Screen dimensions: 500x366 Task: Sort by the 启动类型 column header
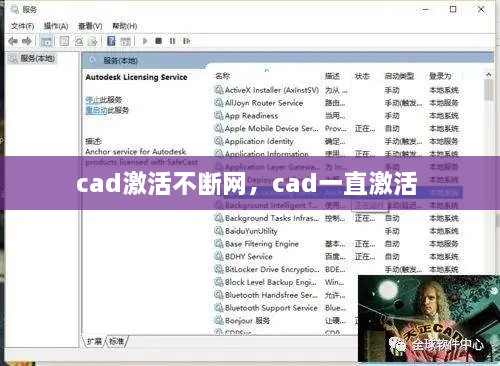click(399, 76)
